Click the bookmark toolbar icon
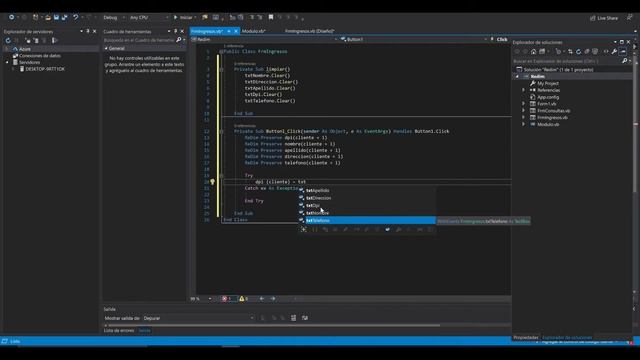640x360 pixels. [271, 18]
